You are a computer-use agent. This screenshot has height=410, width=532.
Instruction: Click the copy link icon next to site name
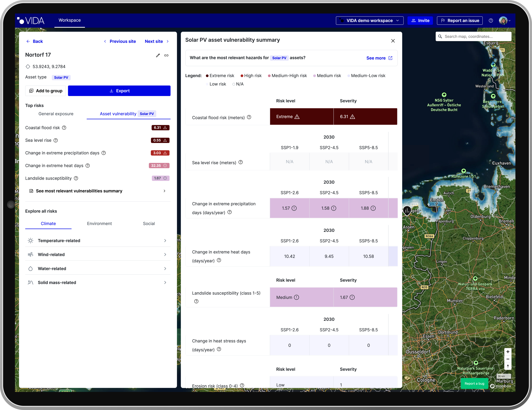(x=166, y=55)
